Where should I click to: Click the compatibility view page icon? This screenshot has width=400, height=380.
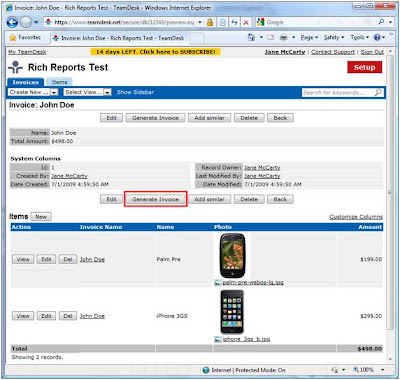point(223,22)
